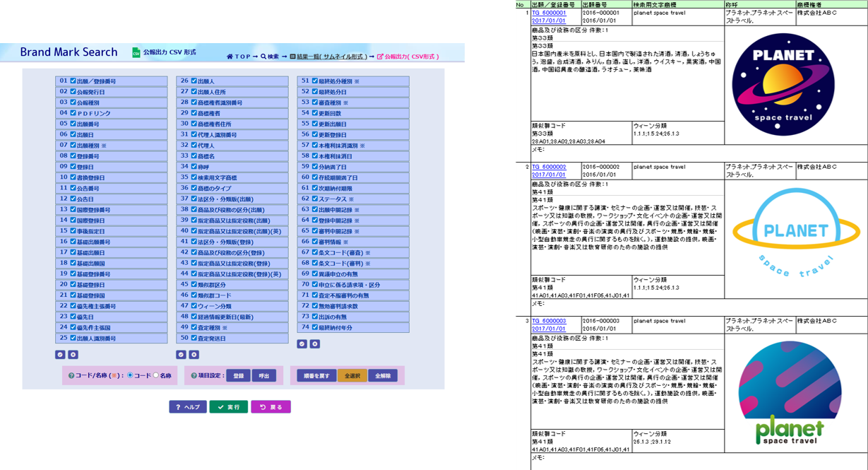Click check-all icon under item 74 column
The image size is (868, 470).
pos(302,344)
